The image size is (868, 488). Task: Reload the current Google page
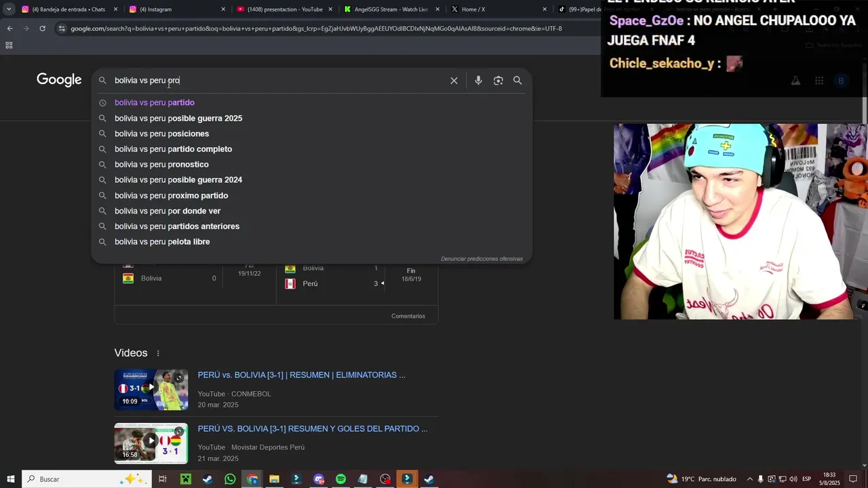[x=42, y=28]
